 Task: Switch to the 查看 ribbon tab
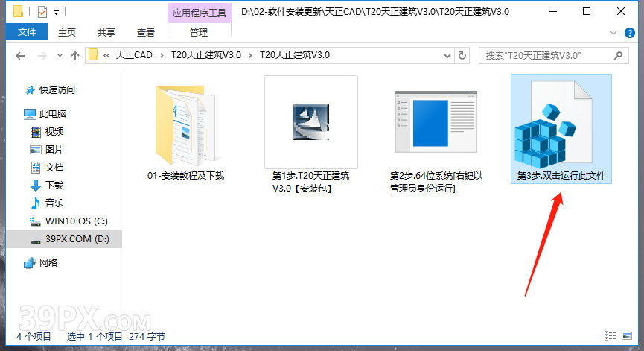click(x=146, y=33)
